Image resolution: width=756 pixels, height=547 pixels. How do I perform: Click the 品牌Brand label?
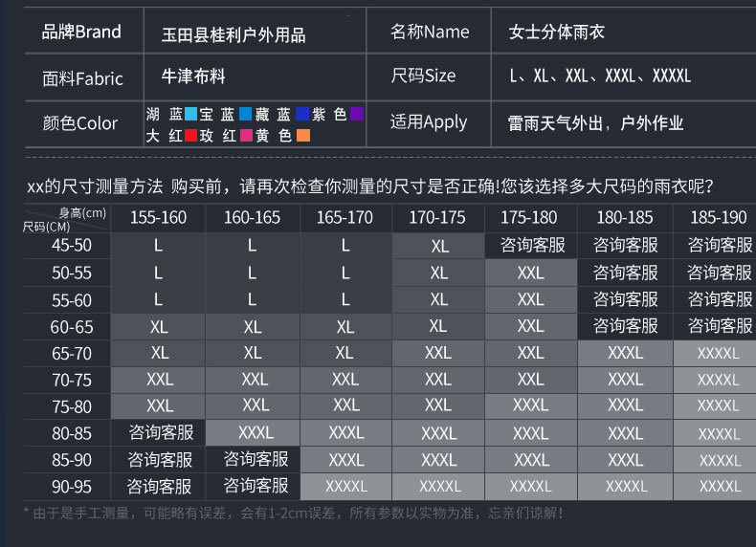coord(81,32)
